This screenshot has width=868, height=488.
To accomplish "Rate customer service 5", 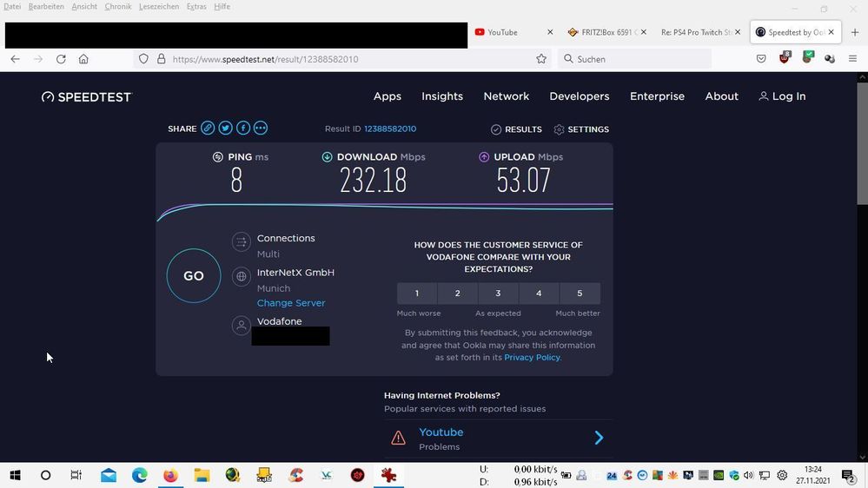I will pos(580,293).
